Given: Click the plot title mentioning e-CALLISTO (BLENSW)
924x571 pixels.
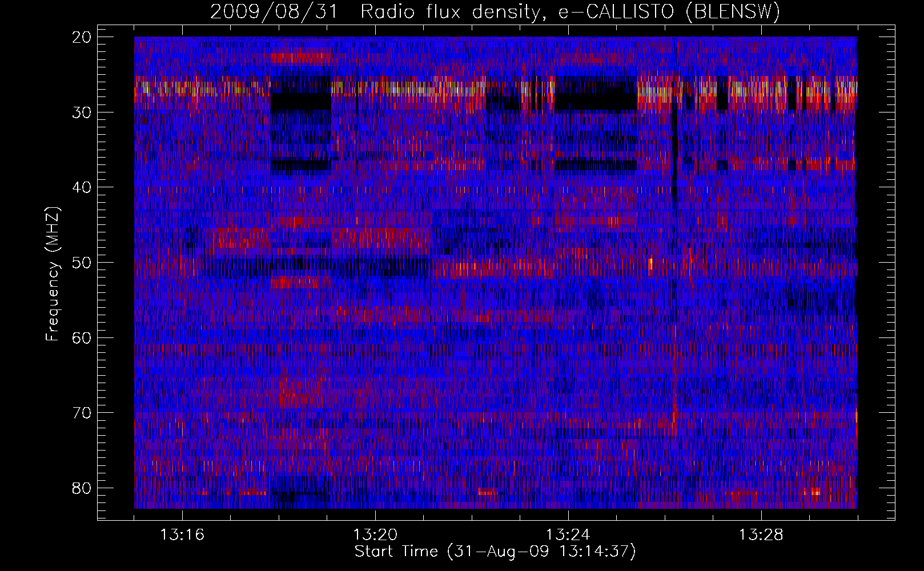Looking at the screenshot, I should pyautogui.click(x=495, y=12).
